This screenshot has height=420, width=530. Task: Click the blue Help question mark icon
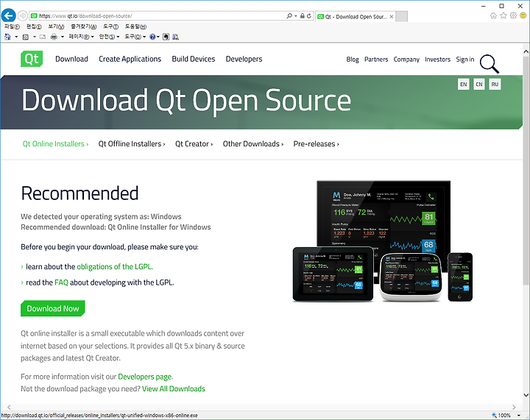click(x=152, y=37)
